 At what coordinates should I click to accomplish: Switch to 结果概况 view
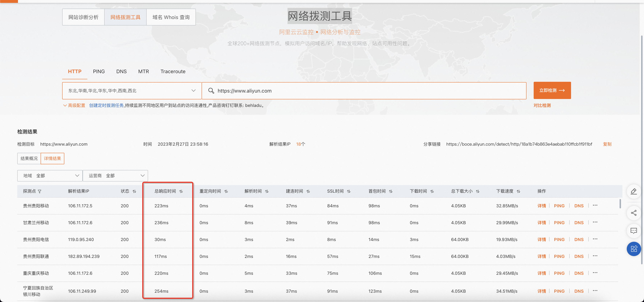[x=29, y=159]
